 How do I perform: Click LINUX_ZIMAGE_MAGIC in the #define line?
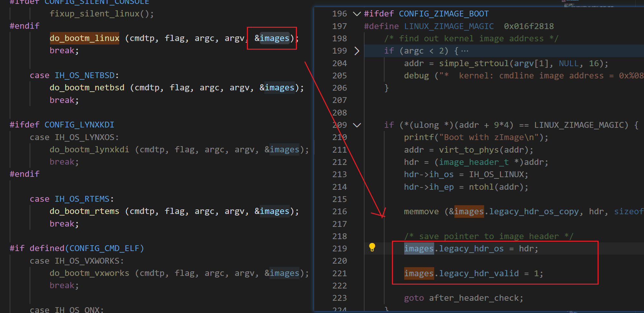pos(449,26)
